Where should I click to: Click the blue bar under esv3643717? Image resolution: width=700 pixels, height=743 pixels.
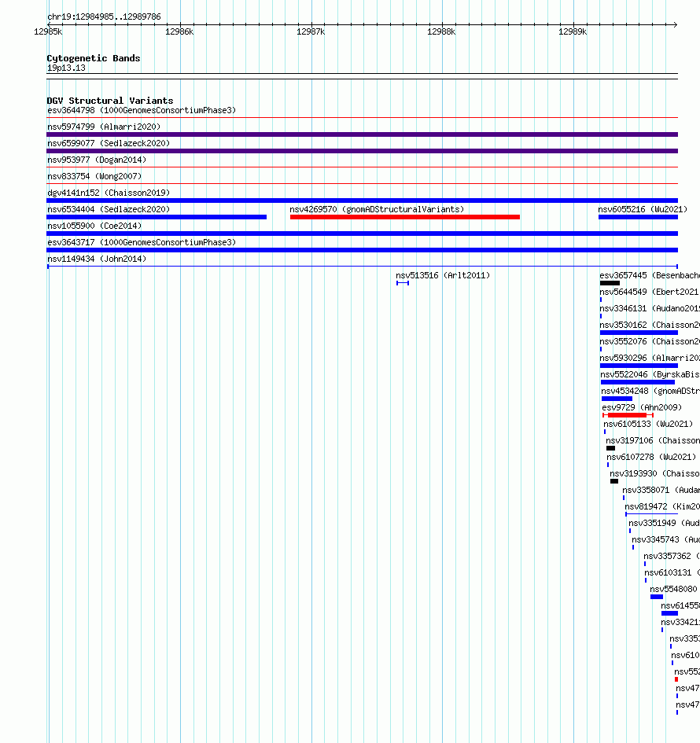pyautogui.click(x=362, y=250)
